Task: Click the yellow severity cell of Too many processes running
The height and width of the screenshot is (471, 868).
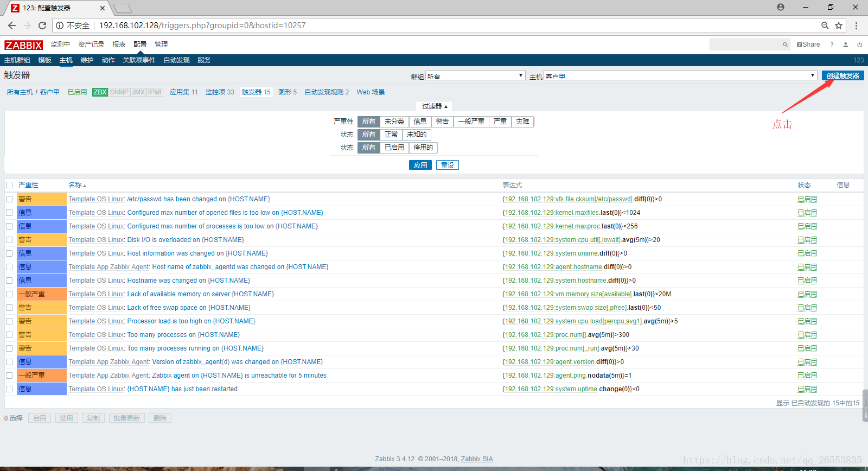Action: pos(42,348)
